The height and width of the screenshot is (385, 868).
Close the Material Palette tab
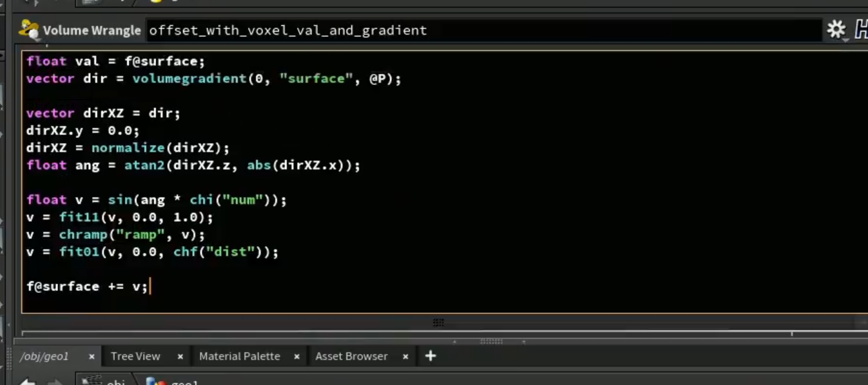296,357
